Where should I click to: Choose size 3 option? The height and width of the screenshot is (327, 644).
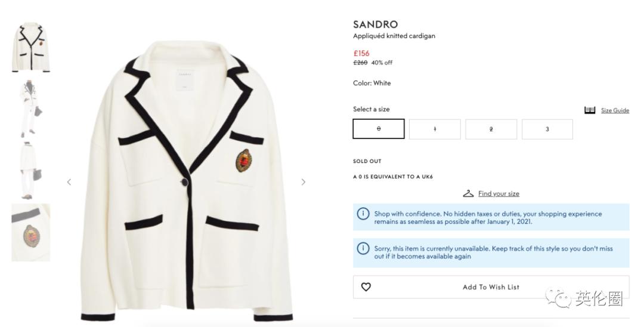[x=547, y=129]
